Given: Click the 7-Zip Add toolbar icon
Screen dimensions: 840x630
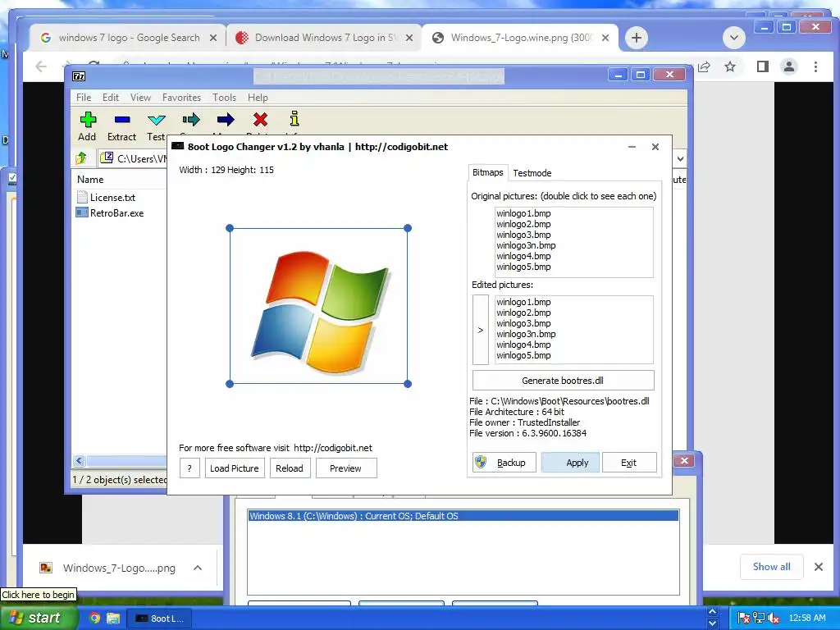Looking at the screenshot, I should tap(88, 120).
